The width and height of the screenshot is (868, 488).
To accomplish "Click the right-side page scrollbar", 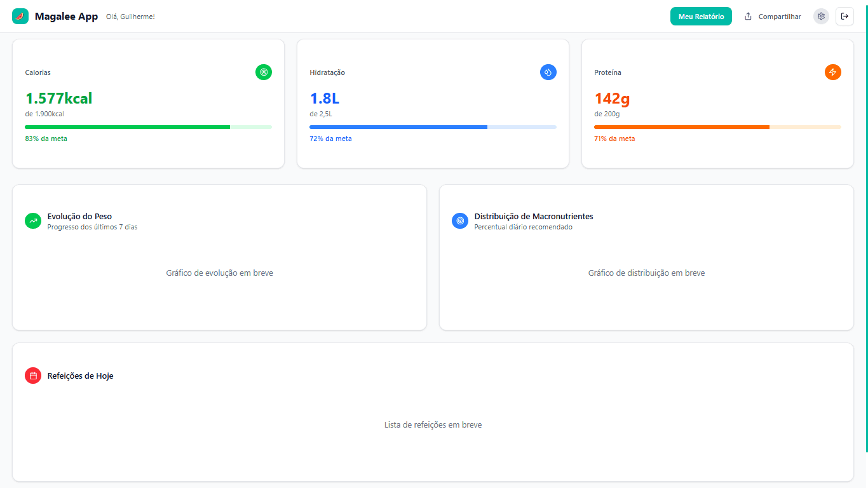I will 865,191.
